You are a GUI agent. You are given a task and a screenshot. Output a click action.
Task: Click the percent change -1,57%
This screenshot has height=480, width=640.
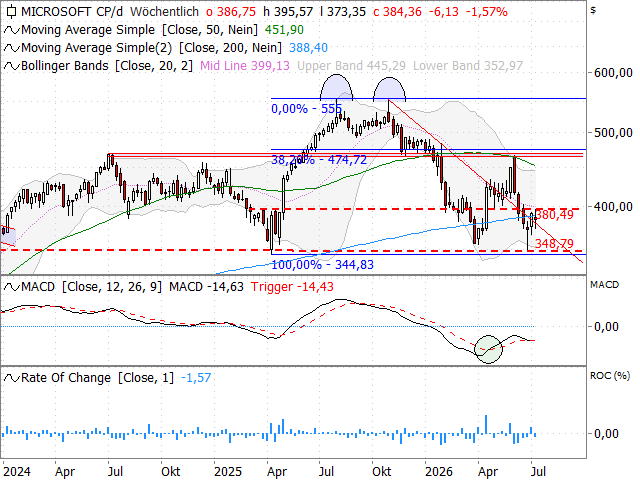(489, 11)
